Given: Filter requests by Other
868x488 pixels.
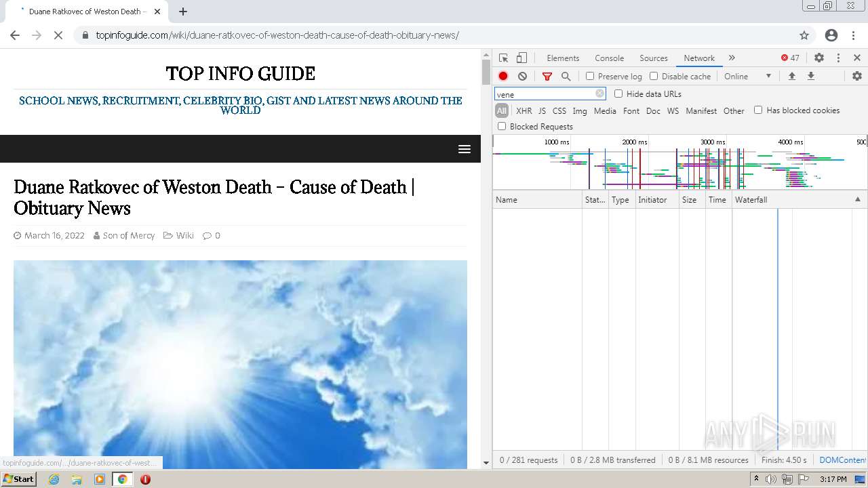Looking at the screenshot, I should pyautogui.click(x=734, y=110).
